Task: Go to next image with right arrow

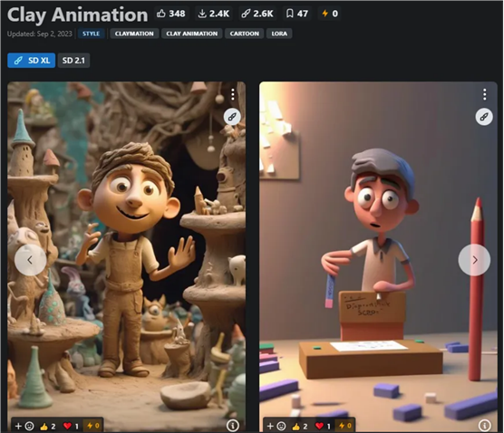Action: tap(474, 260)
